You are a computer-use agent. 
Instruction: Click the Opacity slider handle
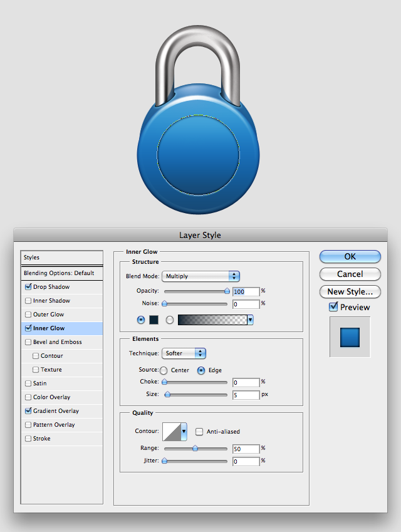227,291
